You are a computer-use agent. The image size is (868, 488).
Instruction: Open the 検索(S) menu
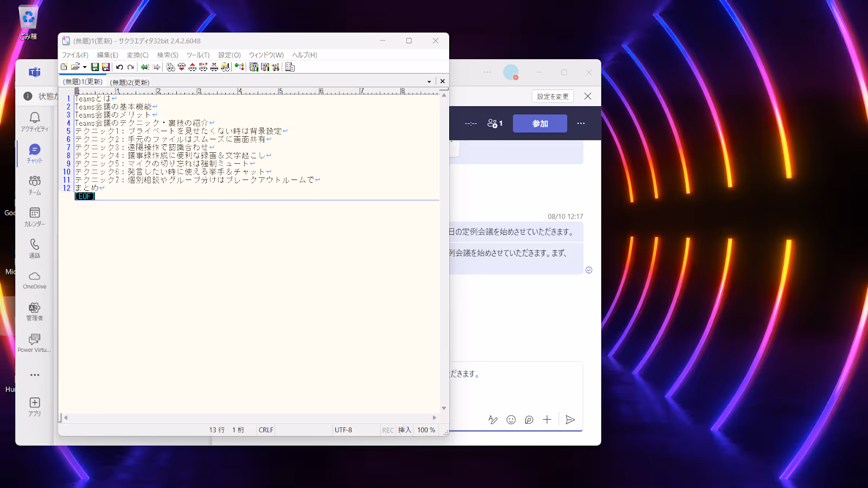pyautogui.click(x=168, y=55)
